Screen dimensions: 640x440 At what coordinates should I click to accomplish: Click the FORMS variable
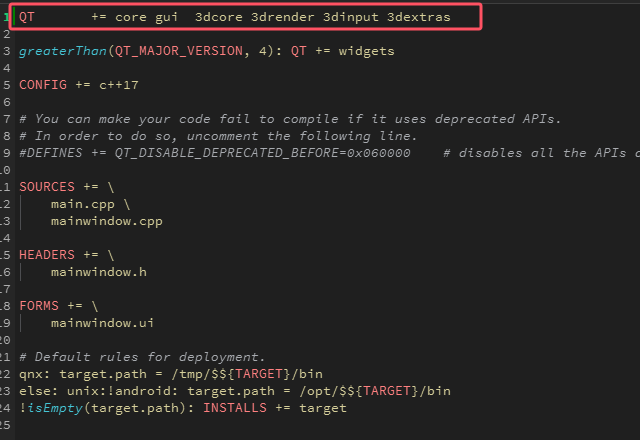[39, 306]
